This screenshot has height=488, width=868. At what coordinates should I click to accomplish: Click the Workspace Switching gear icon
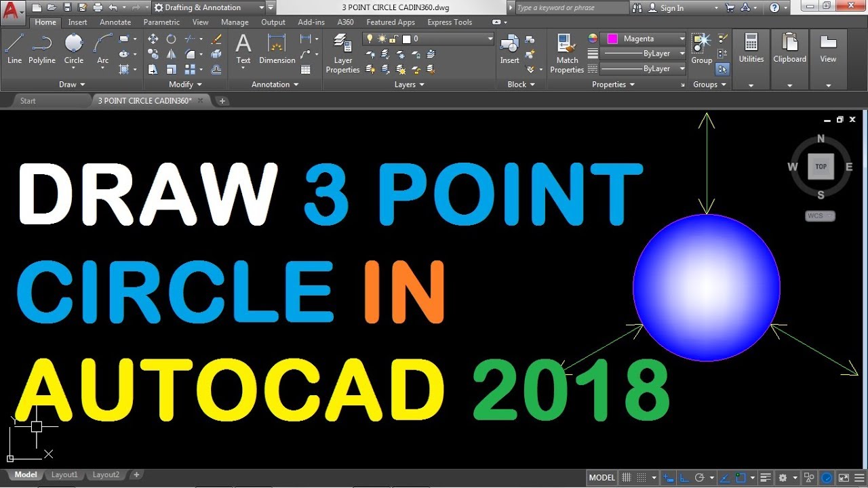(x=783, y=478)
